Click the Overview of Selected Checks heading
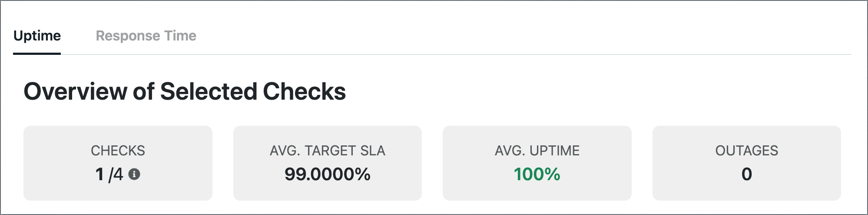This screenshot has width=868, height=215. 185,91
